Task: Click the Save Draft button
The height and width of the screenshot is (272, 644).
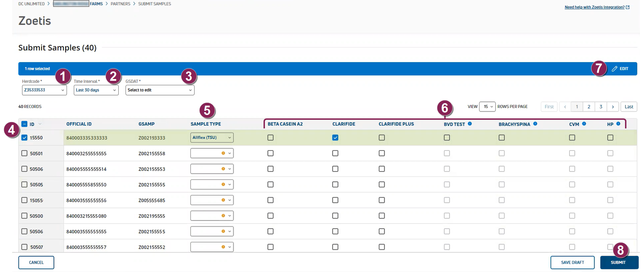Action: [572, 262]
